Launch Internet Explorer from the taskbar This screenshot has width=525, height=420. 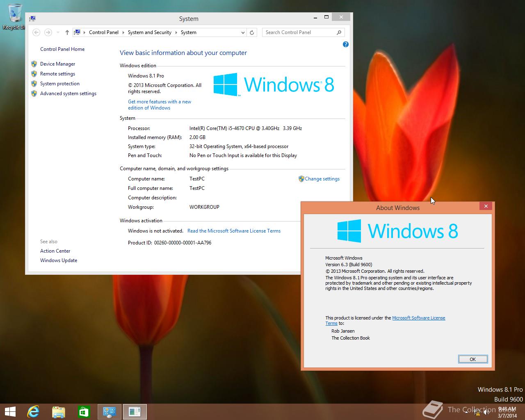(x=33, y=411)
